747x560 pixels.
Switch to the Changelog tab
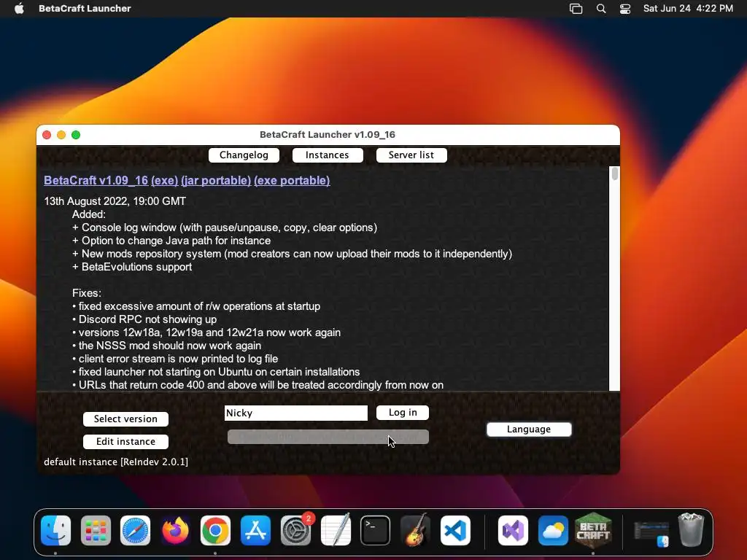coord(244,155)
